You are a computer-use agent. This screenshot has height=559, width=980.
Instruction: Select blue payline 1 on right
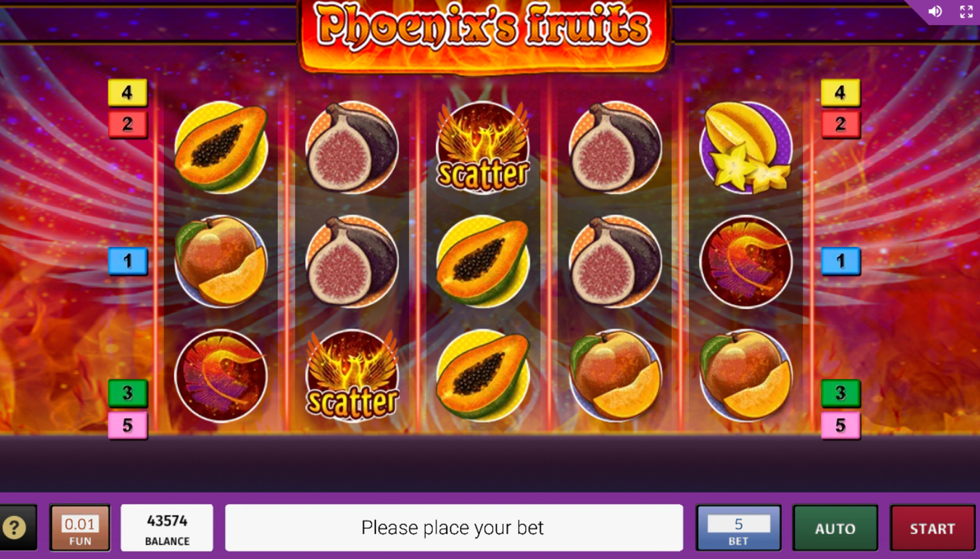[840, 261]
